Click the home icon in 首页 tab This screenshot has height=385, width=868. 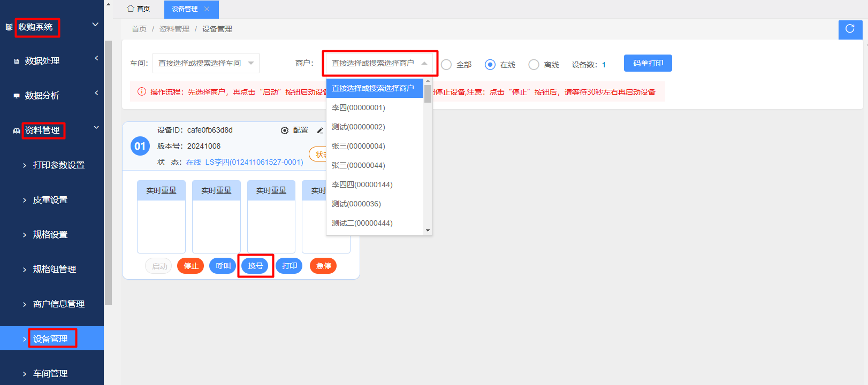tap(131, 9)
